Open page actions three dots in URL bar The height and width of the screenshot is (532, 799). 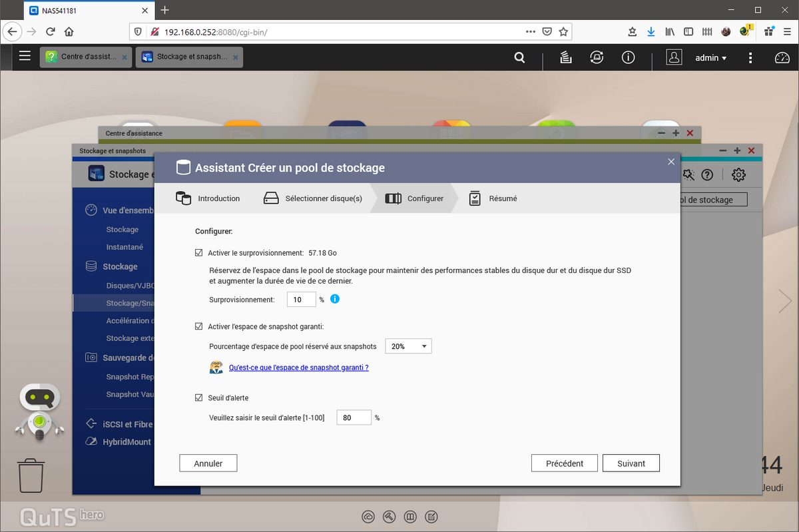(530, 31)
